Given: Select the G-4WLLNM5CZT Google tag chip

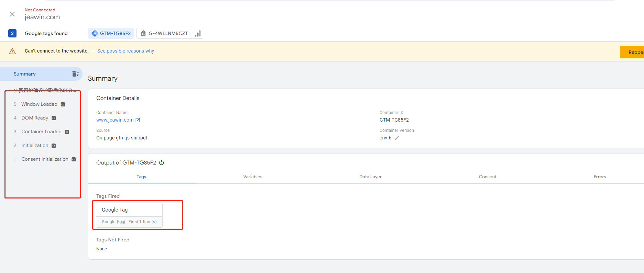Looking at the screenshot, I should (x=164, y=33).
